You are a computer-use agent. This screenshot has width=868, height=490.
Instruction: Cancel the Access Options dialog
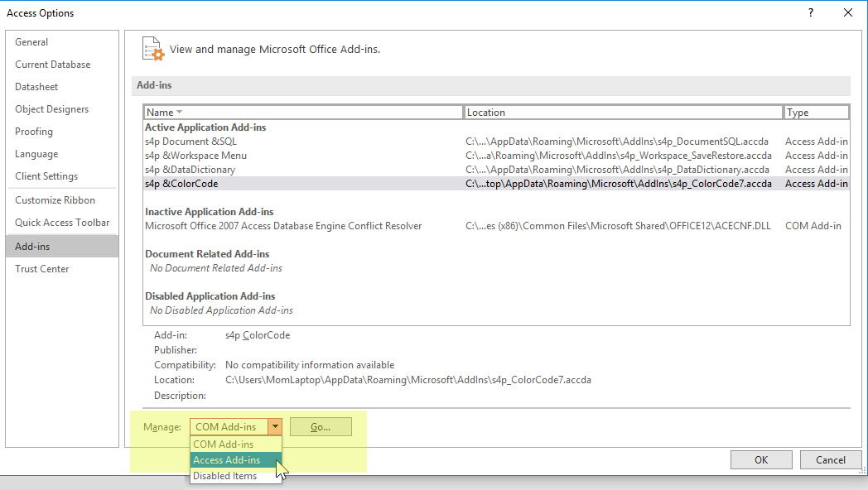pyautogui.click(x=831, y=460)
